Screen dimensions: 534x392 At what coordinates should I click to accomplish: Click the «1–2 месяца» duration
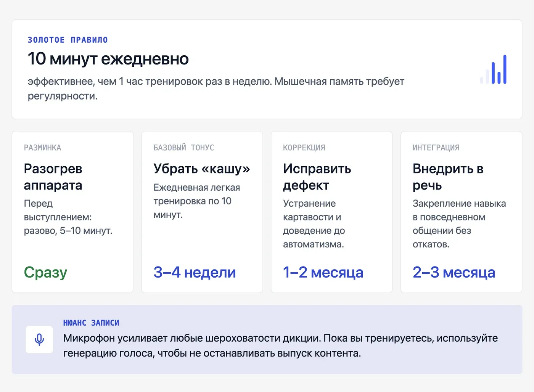pyautogui.click(x=323, y=272)
